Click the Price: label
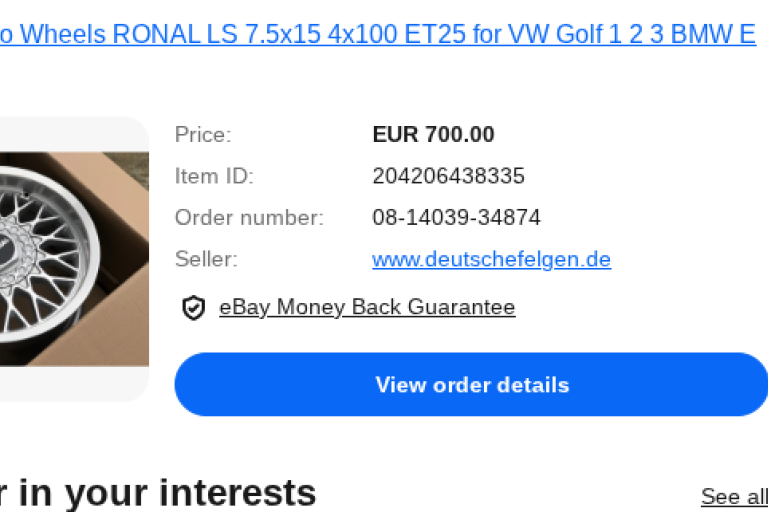 203,135
